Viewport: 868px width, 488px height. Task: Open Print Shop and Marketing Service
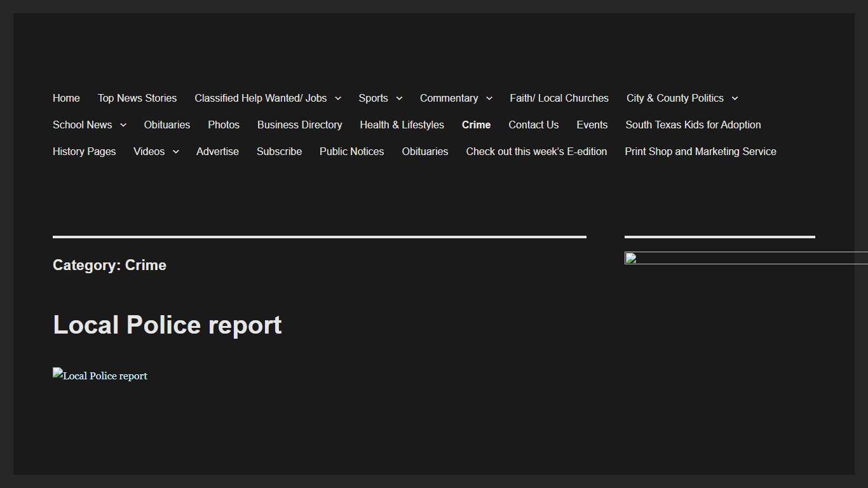pyautogui.click(x=700, y=151)
